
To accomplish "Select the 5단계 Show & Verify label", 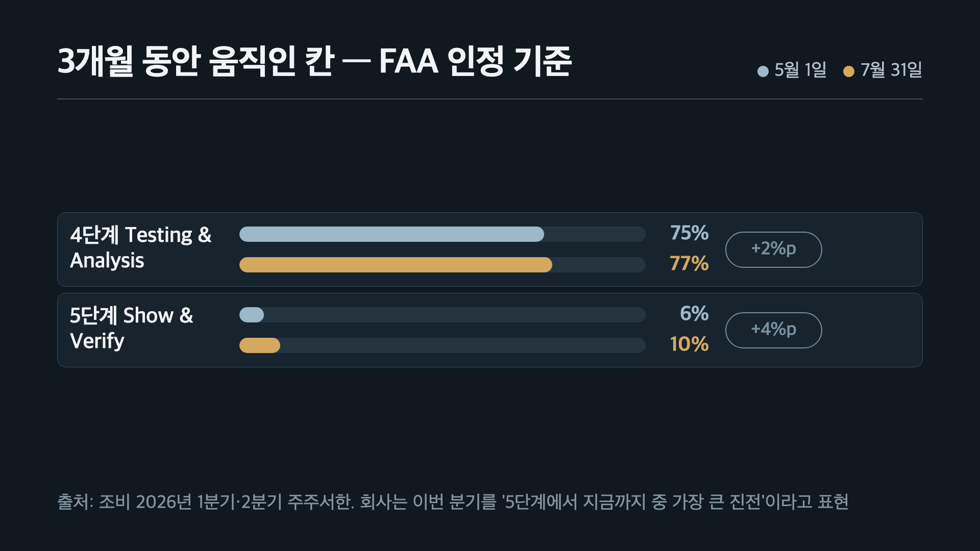I will click(131, 328).
